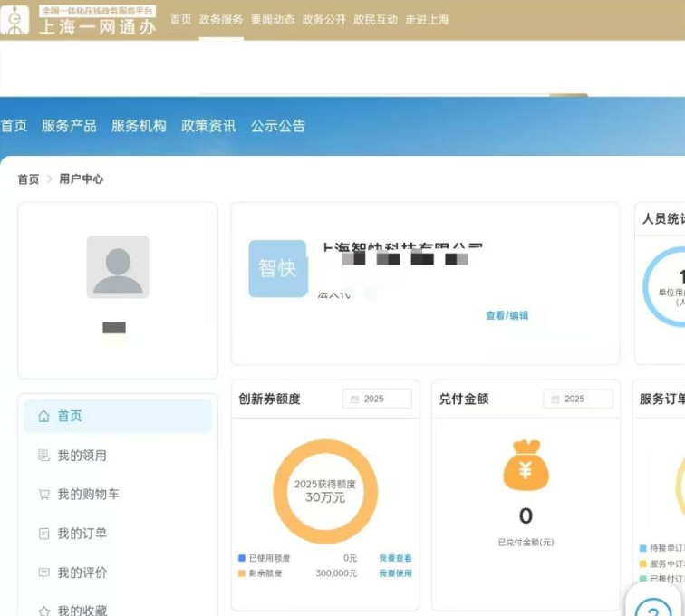Screen dimensions: 685x616
Task: Click the 我的订单 list icon
Action: [43, 534]
